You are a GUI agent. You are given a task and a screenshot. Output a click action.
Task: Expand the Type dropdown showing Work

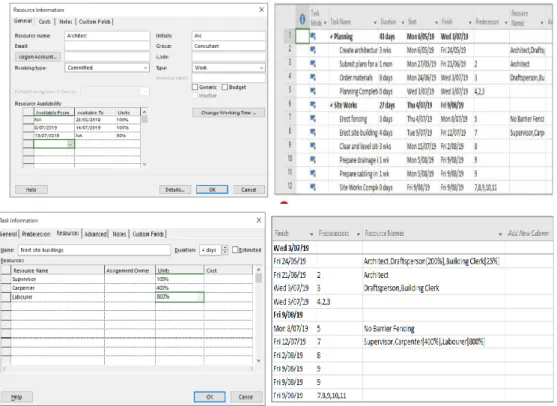pyautogui.click(x=228, y=67)
